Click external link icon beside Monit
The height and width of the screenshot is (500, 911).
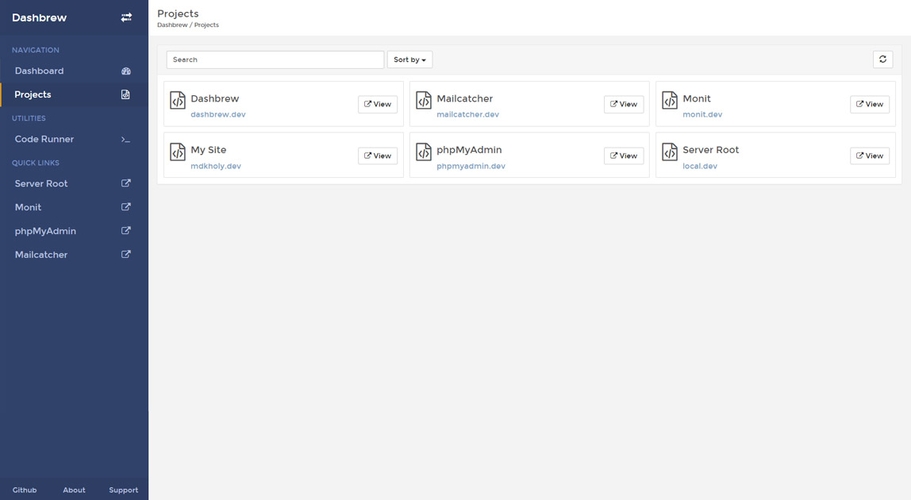[x=126, y=207]
